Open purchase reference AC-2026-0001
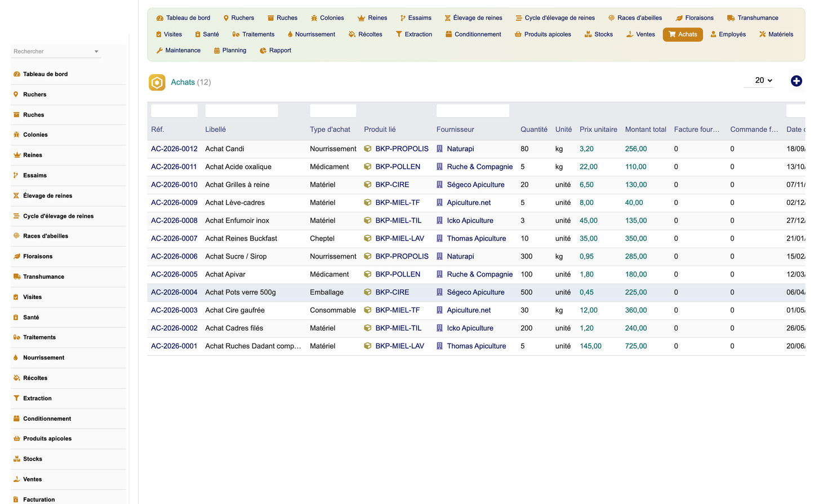The image size is (814, 504). click(174, 346)
